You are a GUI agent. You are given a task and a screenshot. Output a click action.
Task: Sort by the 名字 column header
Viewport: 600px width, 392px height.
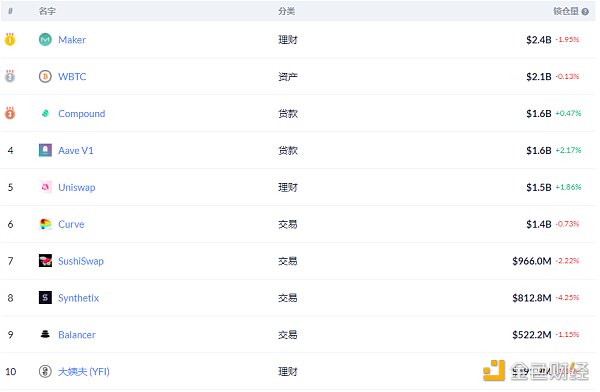pyautogui.click(x=47, y=11)
